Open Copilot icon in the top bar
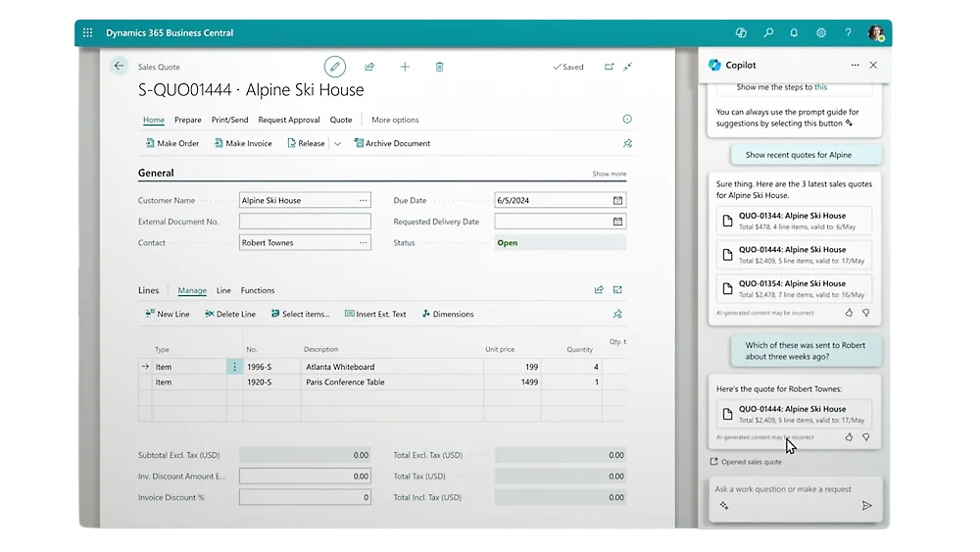 pyautogui.click(x=741, y=32)
